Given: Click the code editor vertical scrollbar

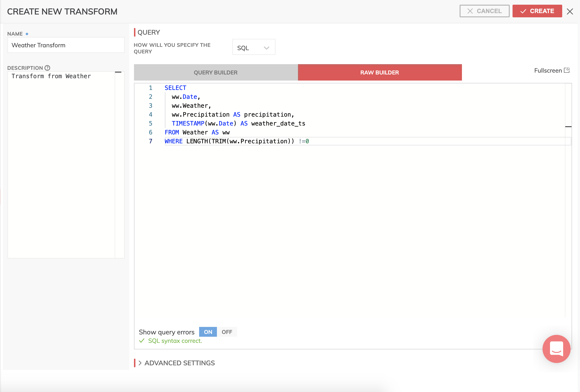Looking at the screenshot, I should click(568, 200).
